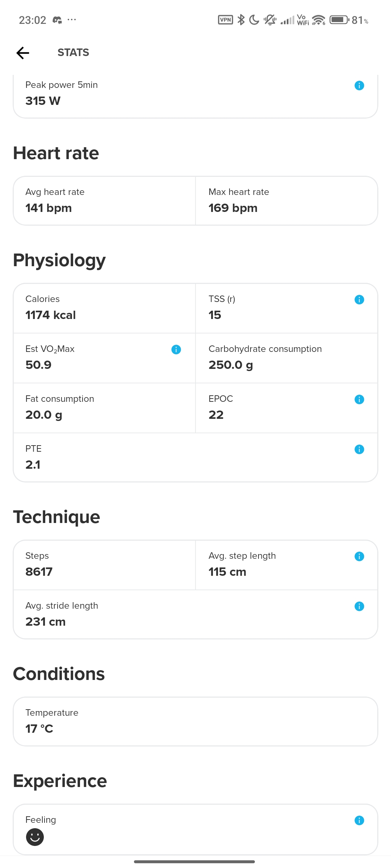Image resolution: width=391 pixels, height=868 pixels.
Task: Tap the Temperature card
Action: point(195,721)
